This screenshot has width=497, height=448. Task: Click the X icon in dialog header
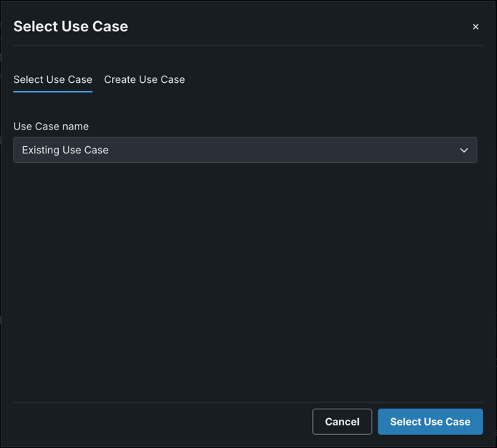pos(475,27)
